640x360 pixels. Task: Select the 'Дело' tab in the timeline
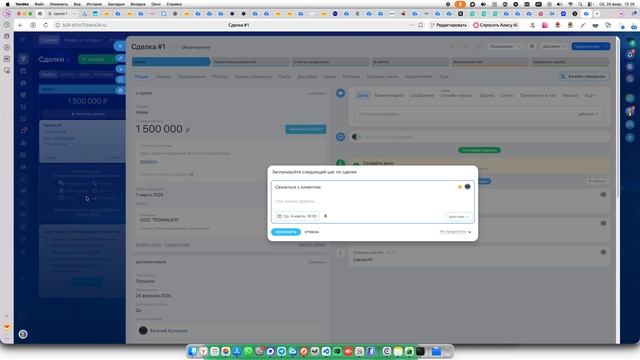pos(362,95)
